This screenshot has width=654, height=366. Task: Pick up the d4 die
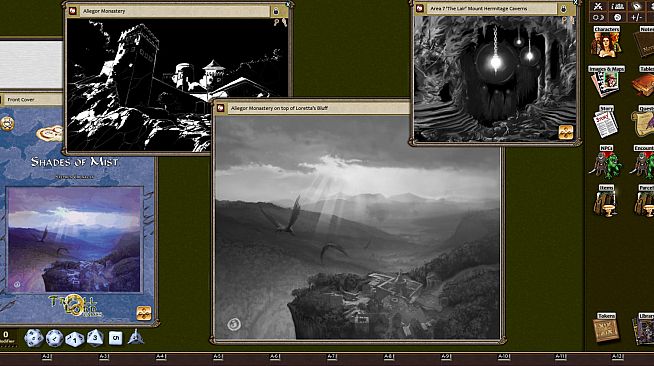[x=136, y=337]
